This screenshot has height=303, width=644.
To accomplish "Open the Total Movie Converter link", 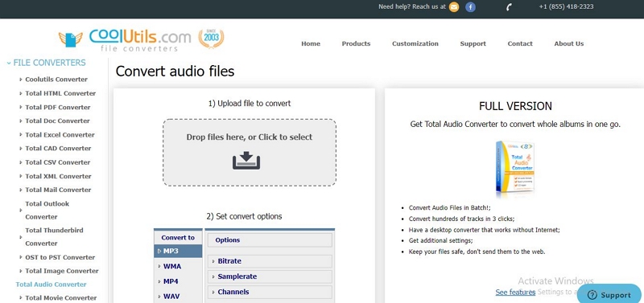I will (x=61, y=297).
